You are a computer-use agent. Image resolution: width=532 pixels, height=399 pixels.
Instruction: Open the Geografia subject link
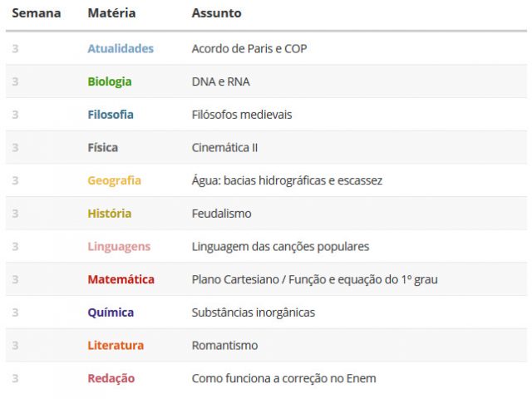pyautogui.click(x=115, y=180)
